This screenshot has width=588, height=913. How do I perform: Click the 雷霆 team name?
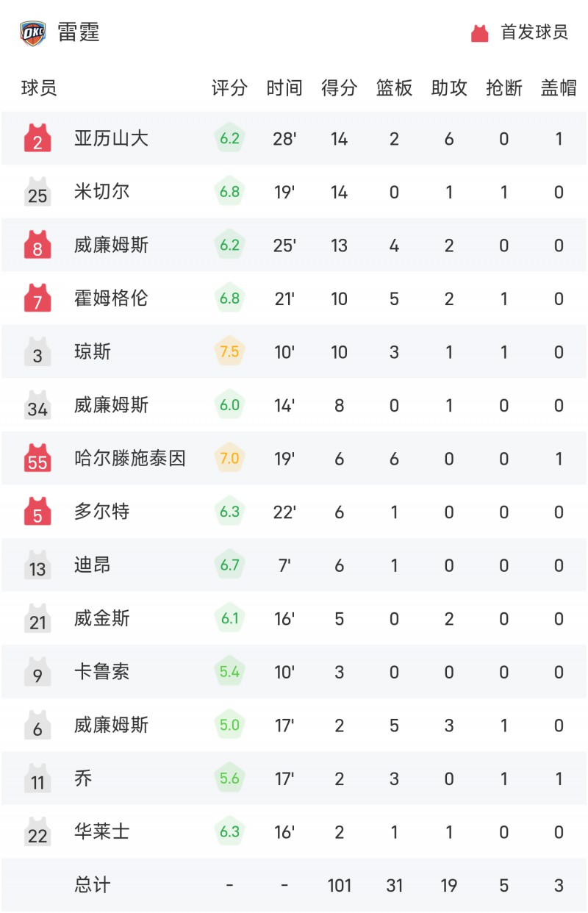[x=79, y=33]
